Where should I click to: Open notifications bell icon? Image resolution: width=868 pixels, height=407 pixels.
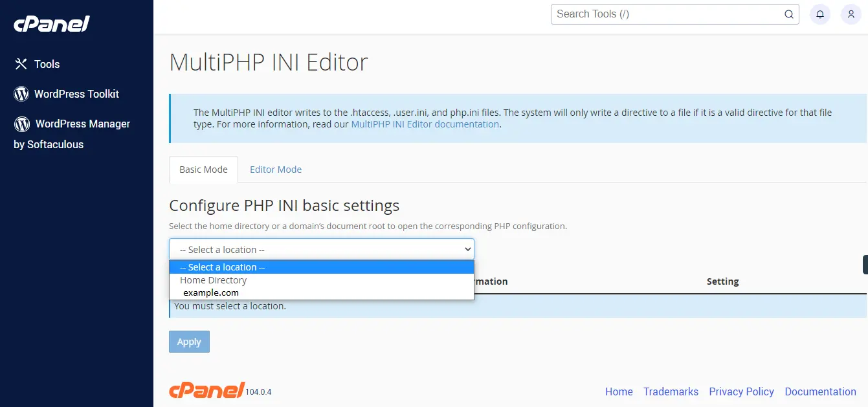(820, 14)
